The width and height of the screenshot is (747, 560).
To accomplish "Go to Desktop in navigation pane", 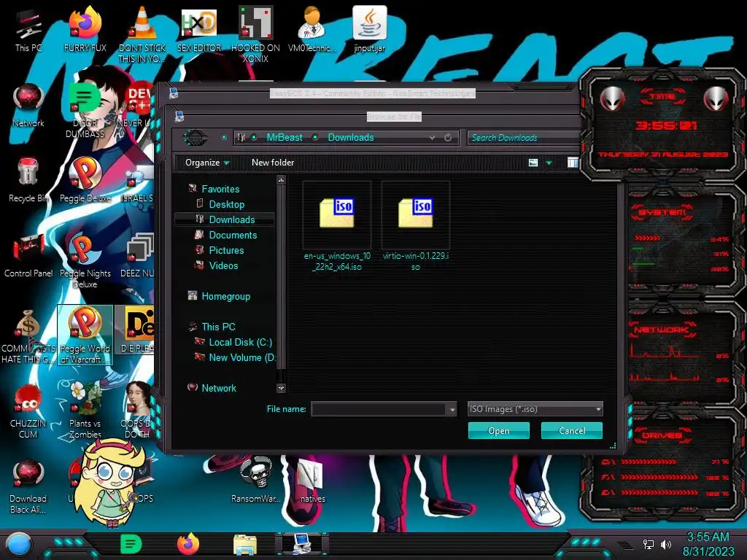I will pos(226,204).
